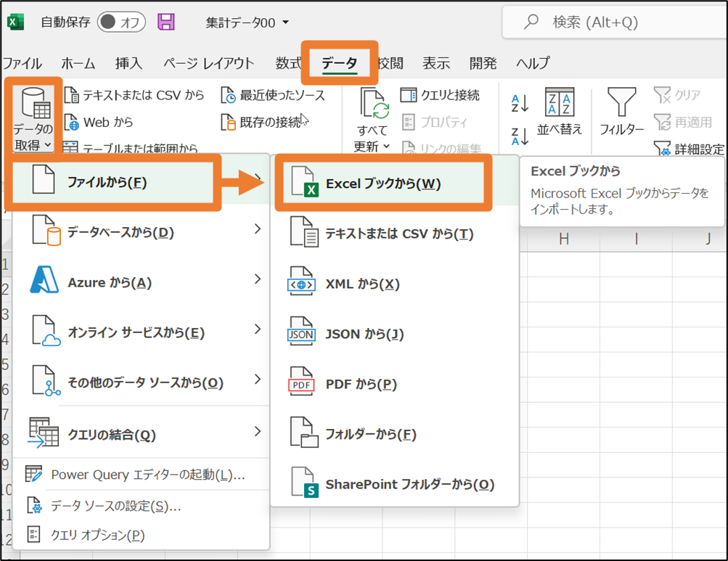The width and height of the screenshot is (728, 561).
Task: Switch to the 数式 tab
Action: coord(288,62)
